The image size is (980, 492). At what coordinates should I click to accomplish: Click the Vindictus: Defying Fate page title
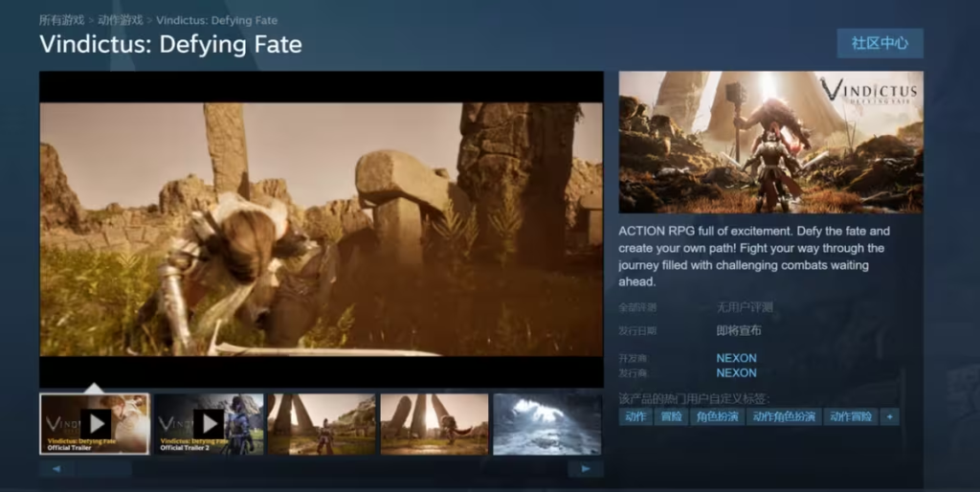click(170, 44)
